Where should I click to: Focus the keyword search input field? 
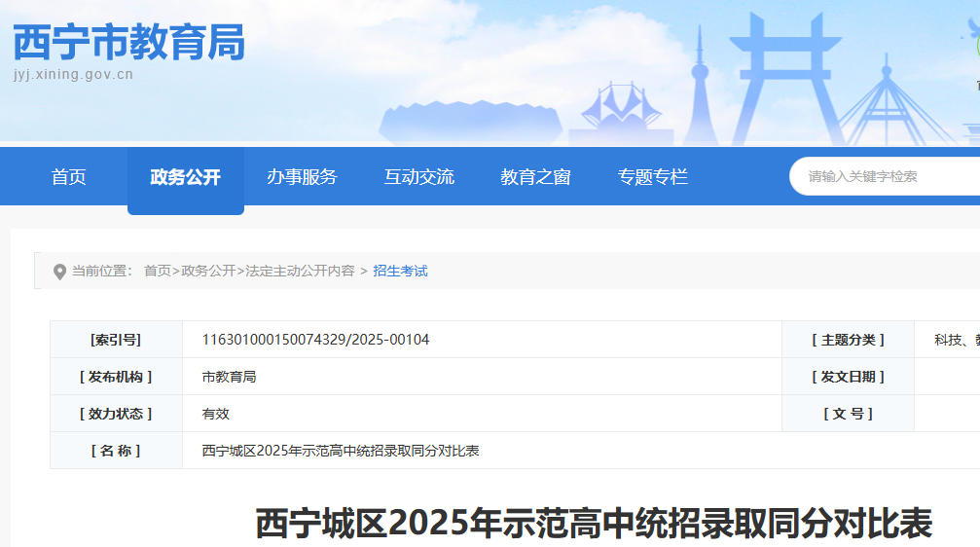pos(886,176)
